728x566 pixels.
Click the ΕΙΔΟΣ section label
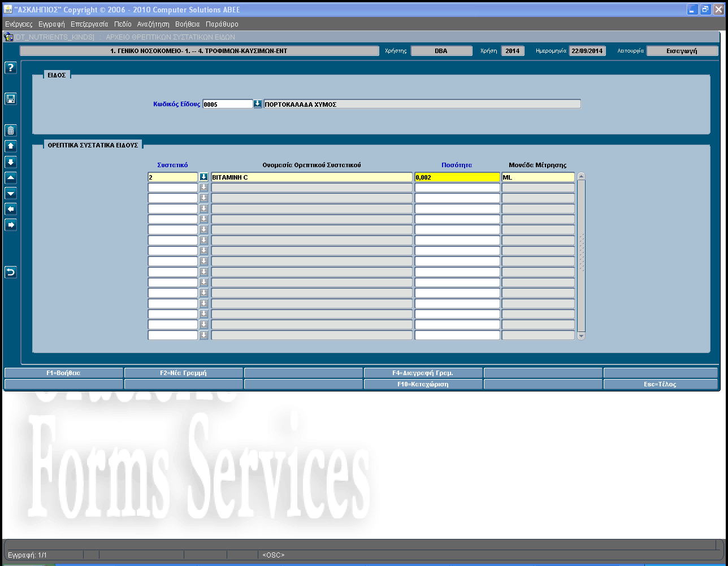click(57, 75)
